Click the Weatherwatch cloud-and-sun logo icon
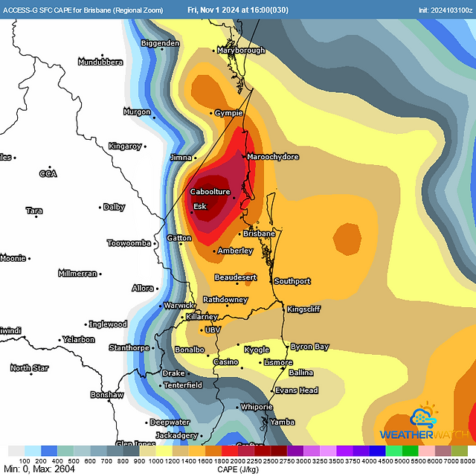This screenshot has height=476, width=476. [x=424, y=415]
